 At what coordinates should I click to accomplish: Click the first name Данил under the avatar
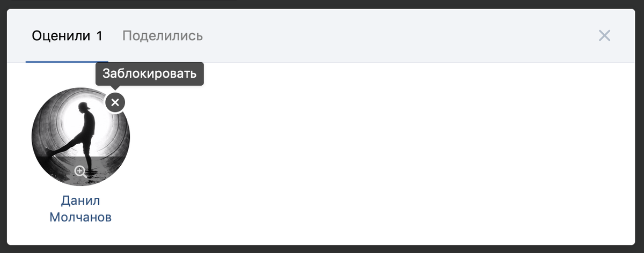coord(80,201)
